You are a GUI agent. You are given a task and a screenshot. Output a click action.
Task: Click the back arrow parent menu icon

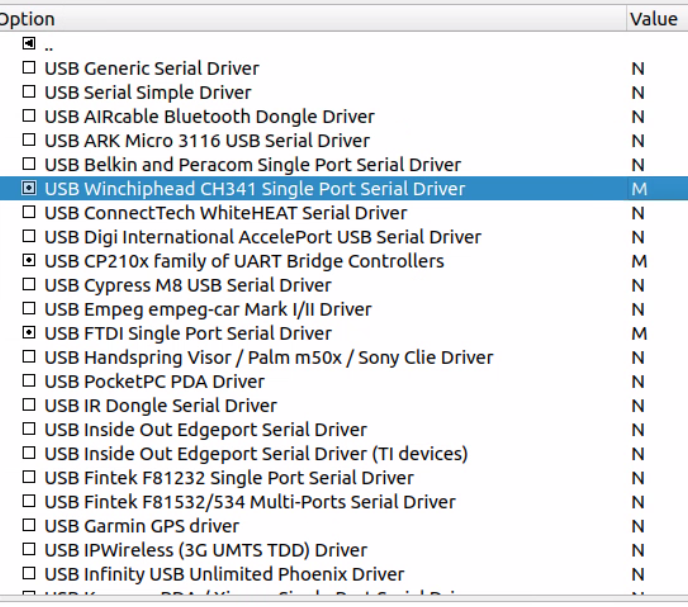29,44
